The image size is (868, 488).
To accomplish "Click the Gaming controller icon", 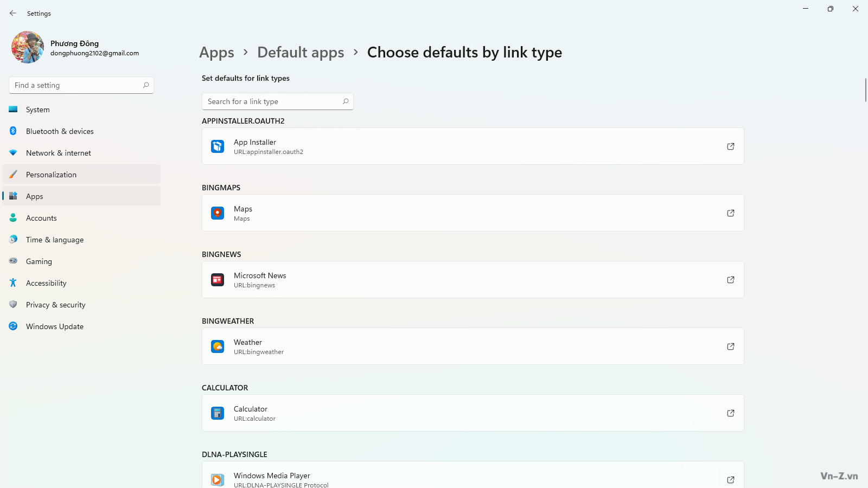I will click(x=13, y=261).
